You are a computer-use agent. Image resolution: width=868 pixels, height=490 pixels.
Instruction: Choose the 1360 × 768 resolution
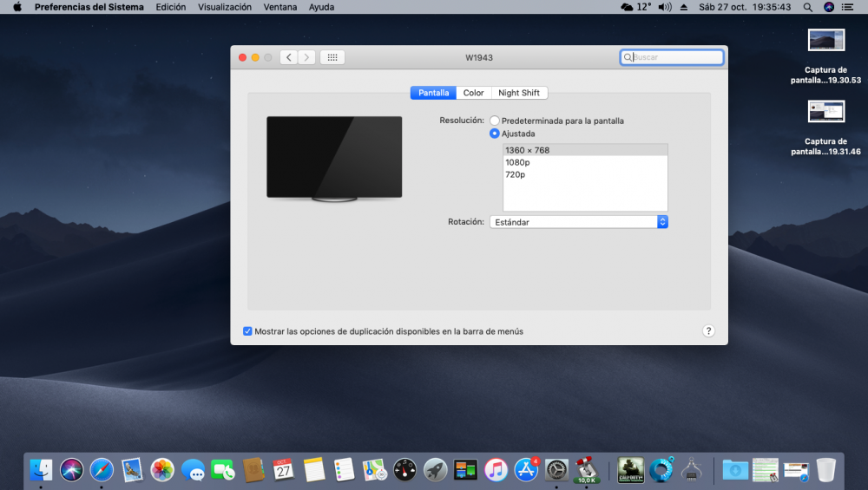point(585,150)
